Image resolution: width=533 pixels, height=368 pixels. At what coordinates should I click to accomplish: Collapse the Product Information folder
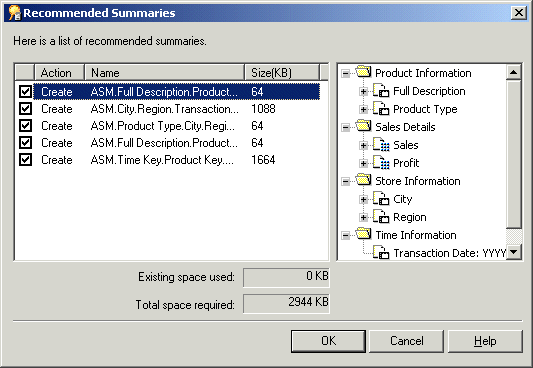[346, 73]
